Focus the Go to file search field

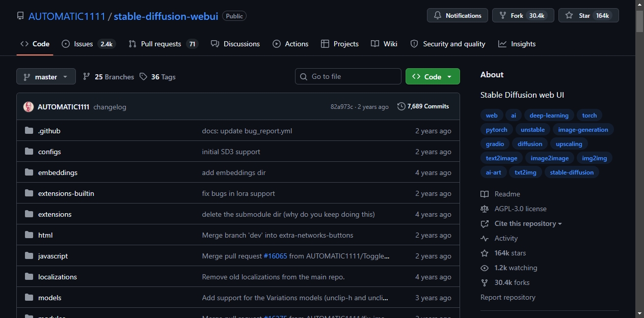coord(348,76)
